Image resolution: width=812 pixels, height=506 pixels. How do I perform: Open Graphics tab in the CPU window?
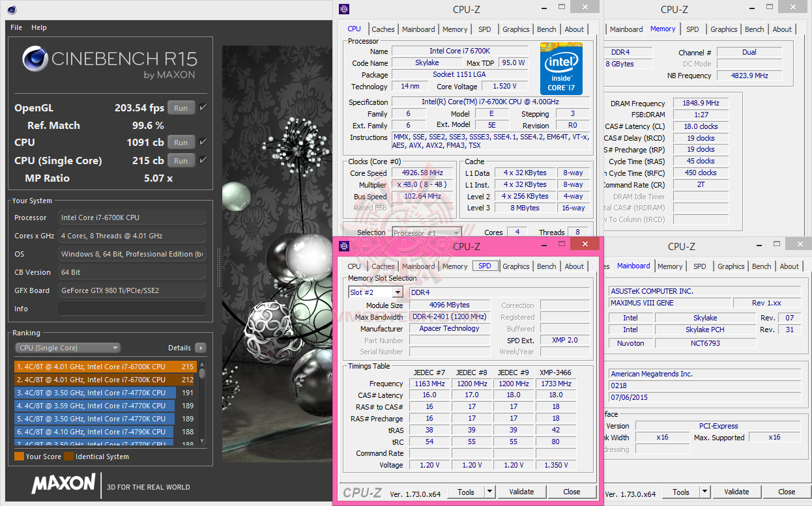(x=516, y=29)
